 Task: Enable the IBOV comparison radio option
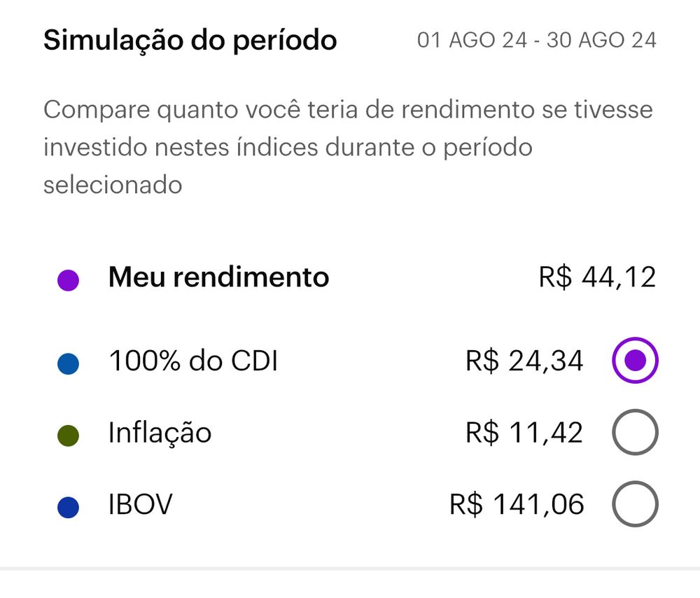click(x=635, y=504)
